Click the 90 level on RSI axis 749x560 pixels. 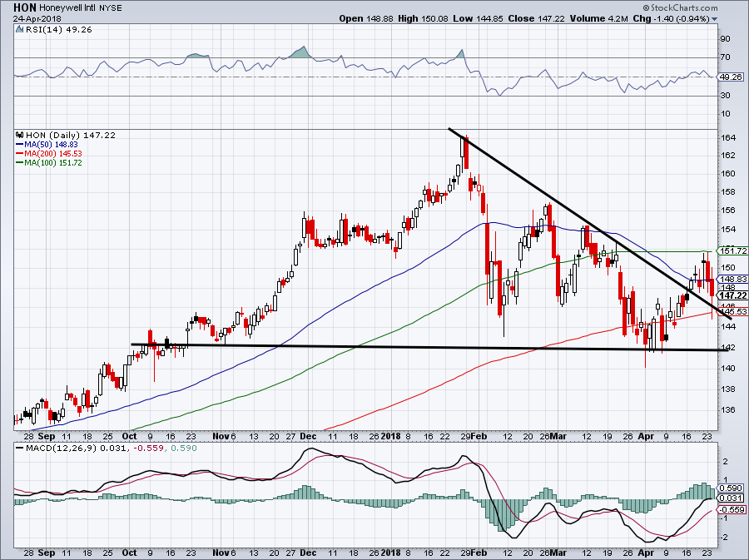click(726, 38)
